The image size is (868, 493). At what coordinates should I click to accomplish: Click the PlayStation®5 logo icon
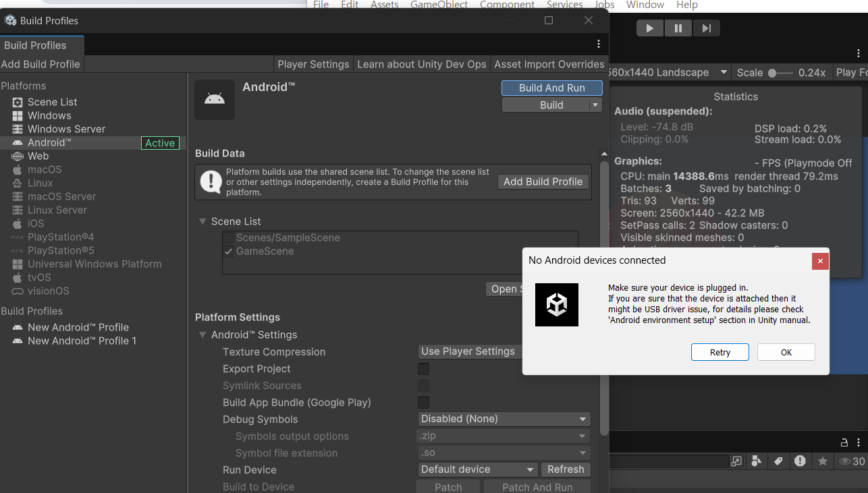click(17, 250)
